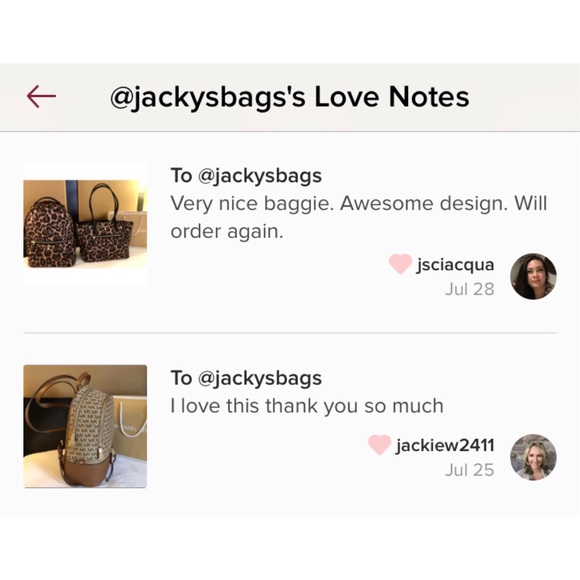Screen dimensions: 580x580
Task: Select 'To @jackysbags' above the thank-you note
Action: pos(246,378)
